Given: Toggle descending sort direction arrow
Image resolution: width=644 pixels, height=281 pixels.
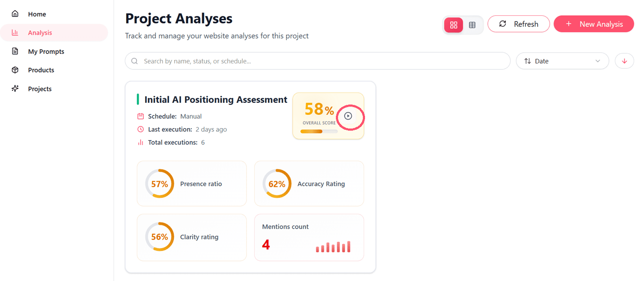Looking at the screenshot, I should pyautogui.click(x=624, y=61).
